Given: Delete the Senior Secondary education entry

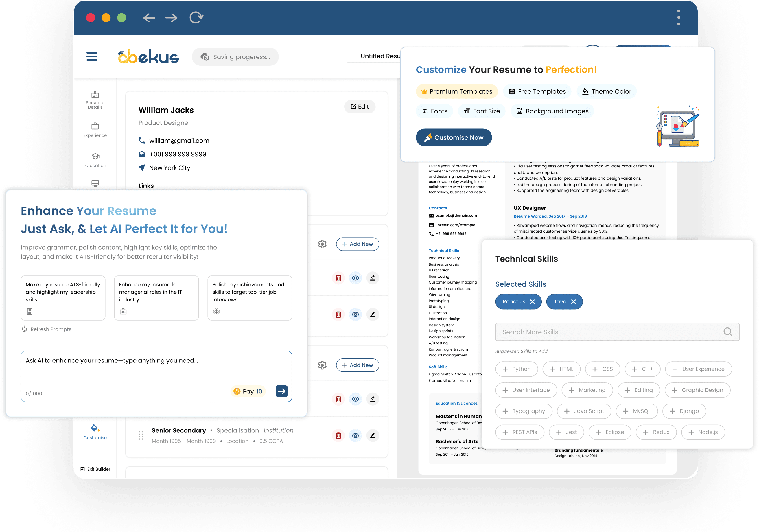Looking at the screenshot, I should click(338, 435).
